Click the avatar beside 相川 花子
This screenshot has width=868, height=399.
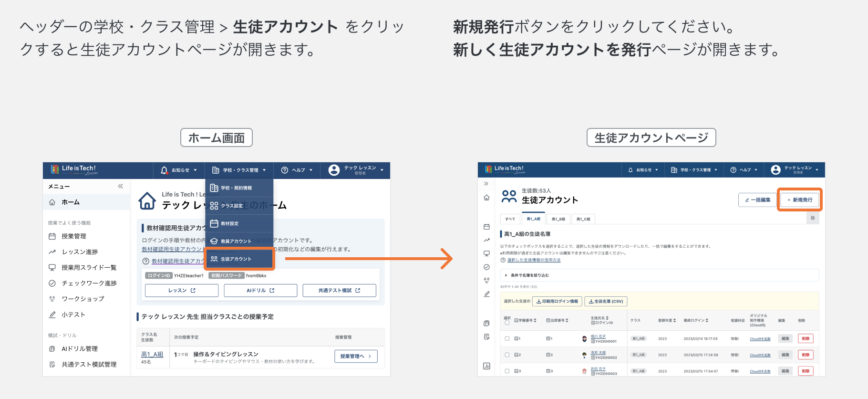coord(584,339)
